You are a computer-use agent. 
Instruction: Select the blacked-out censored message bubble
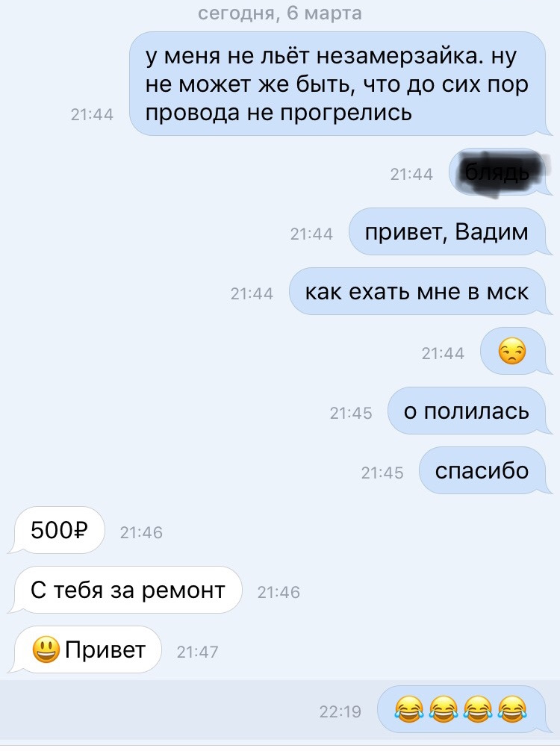pos(498,172)
